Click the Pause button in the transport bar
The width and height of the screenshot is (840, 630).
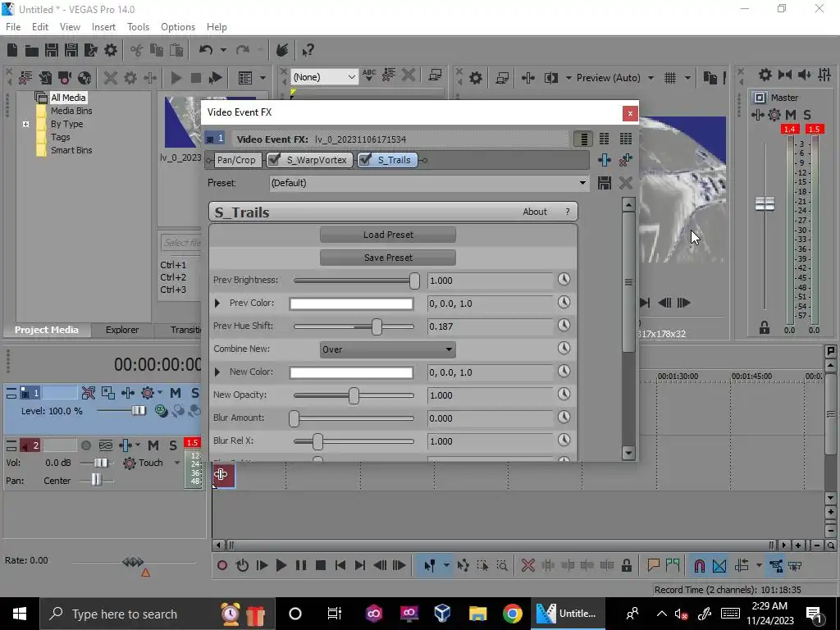300,565
